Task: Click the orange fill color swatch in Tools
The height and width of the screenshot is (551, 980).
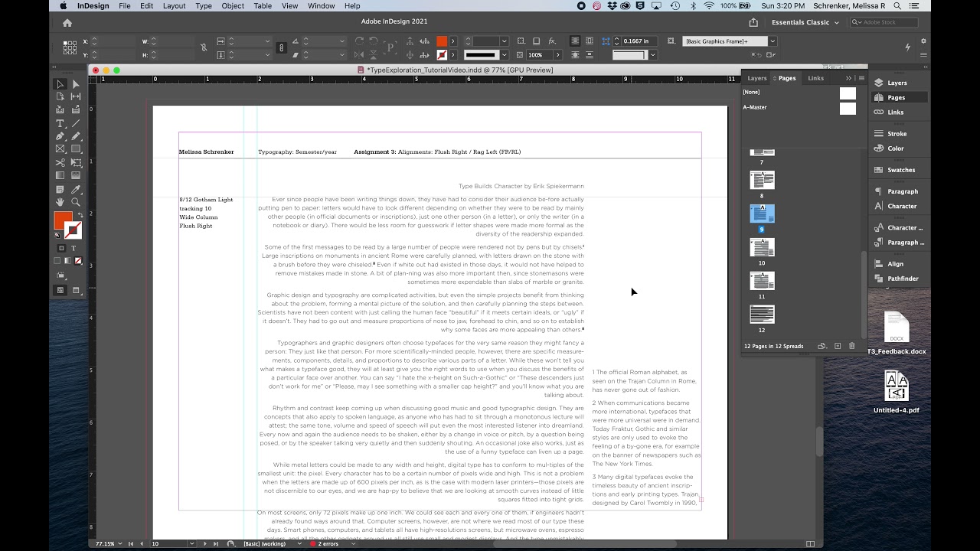Action: click(x=62, y=220)
